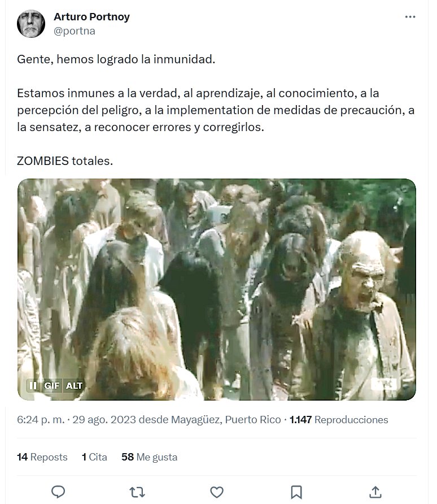This screenshot has width=437, height=504.
Task: View the list of 14 Reposts
Action: coord(42,457)
